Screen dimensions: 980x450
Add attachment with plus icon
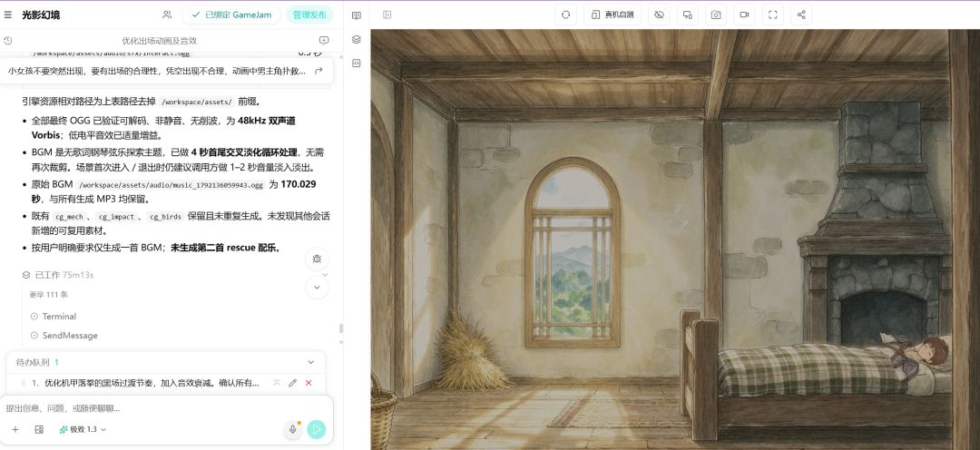(15, 429)
